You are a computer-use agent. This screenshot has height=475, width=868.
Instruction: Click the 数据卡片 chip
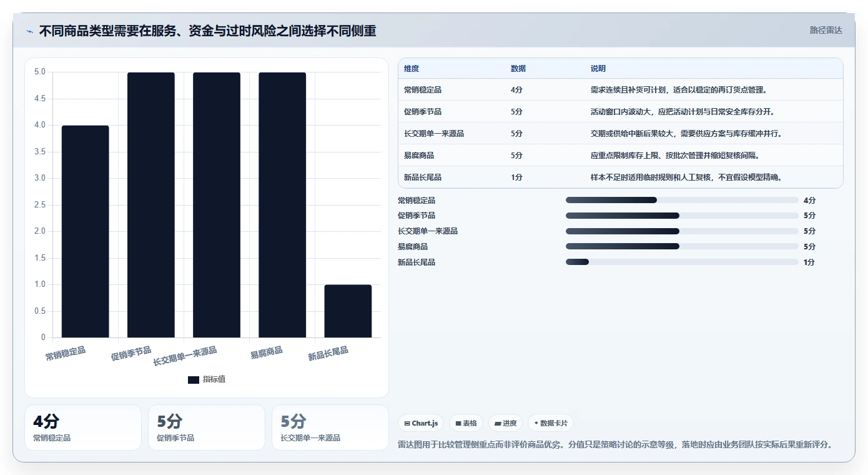[x=551, y=423]
